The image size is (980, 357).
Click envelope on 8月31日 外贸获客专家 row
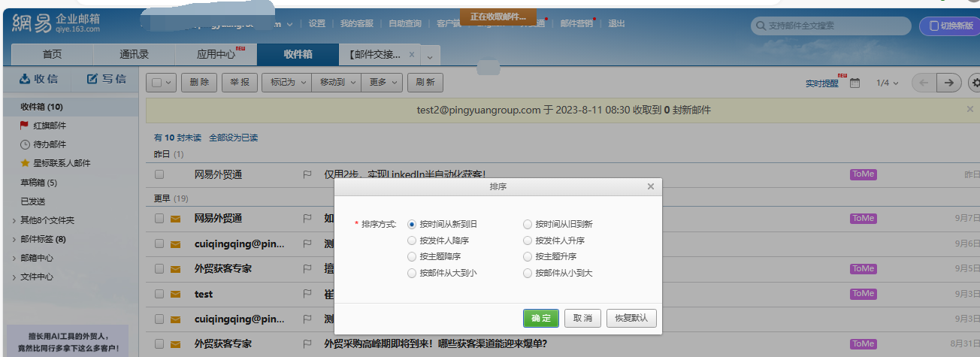point(176,344)
